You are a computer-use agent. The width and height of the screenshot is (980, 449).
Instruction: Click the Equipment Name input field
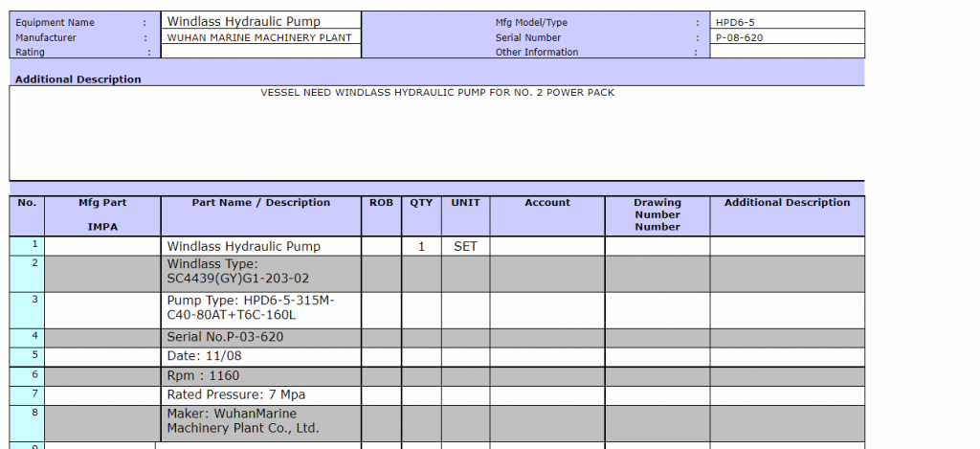click(261, 21)
